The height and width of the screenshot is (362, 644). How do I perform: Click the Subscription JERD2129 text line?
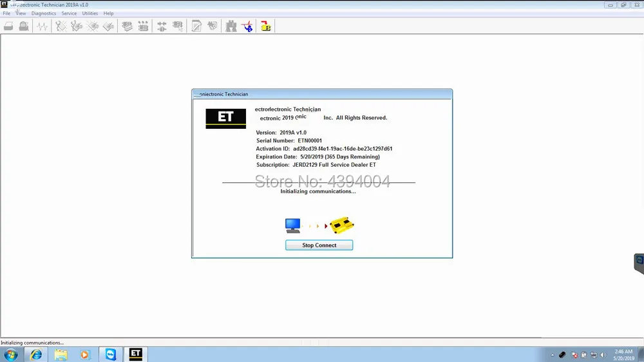point(316,165)
